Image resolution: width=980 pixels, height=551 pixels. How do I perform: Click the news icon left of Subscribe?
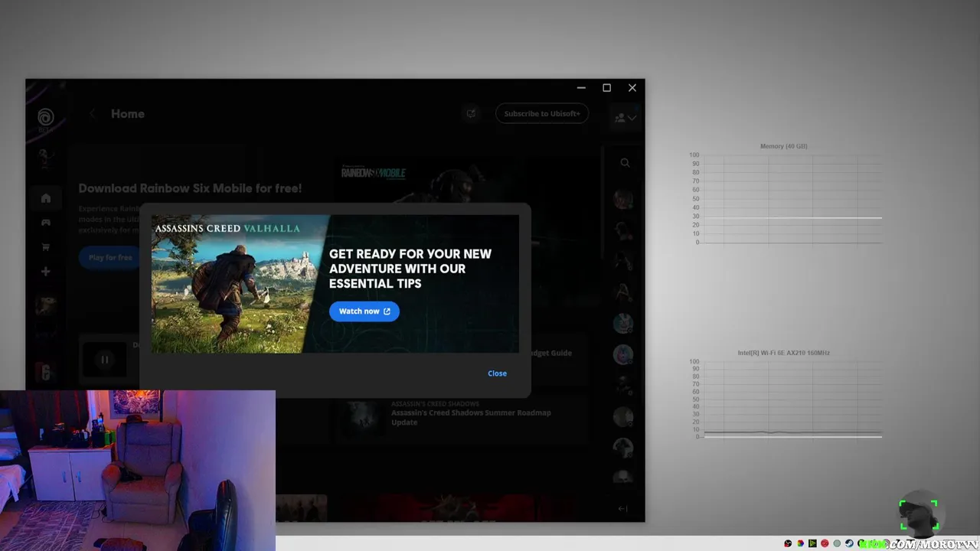pyautogui.click(x=471, y=114)
